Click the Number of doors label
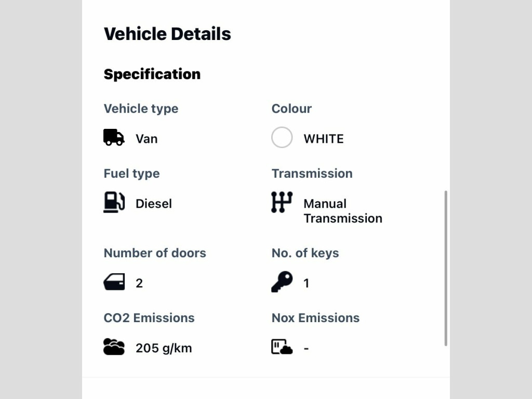 (x=155, y=253)
